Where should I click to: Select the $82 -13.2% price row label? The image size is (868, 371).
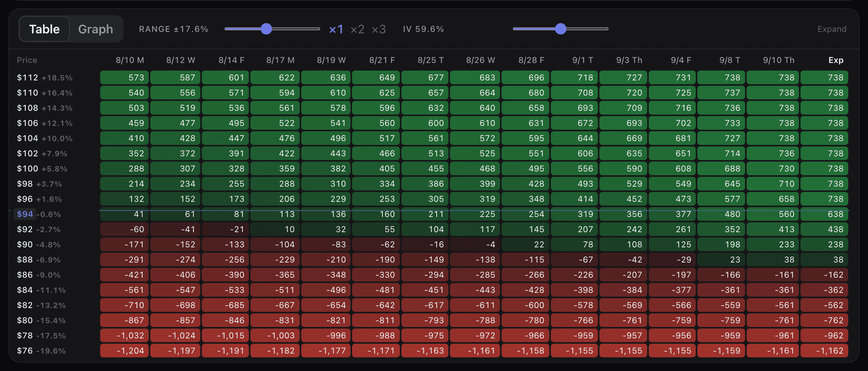pyautogui.click(x=41, y=305)
